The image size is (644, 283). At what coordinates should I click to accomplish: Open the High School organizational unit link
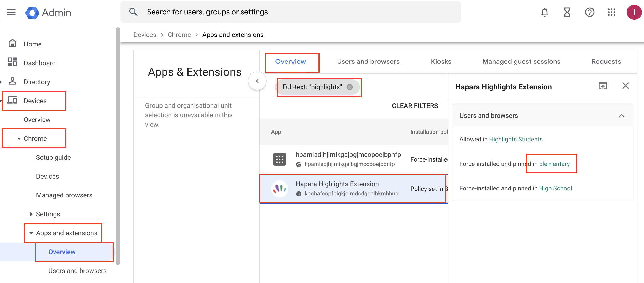pyautogui.click(x=555, y=188)
